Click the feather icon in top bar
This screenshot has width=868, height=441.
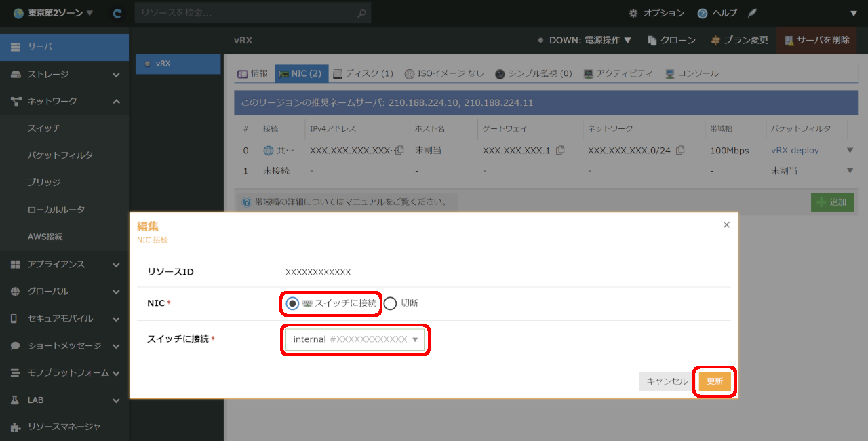tap(752, 13)
